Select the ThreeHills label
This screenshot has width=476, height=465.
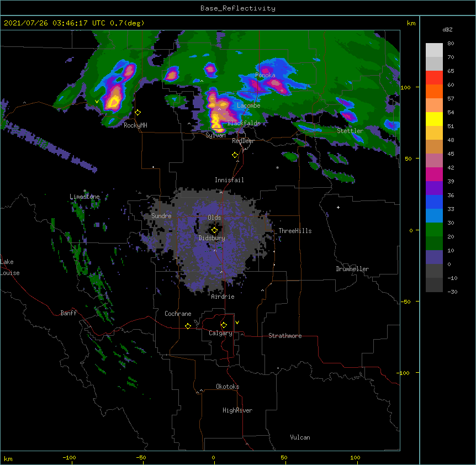pyautogui.click(x=295, y=231)
